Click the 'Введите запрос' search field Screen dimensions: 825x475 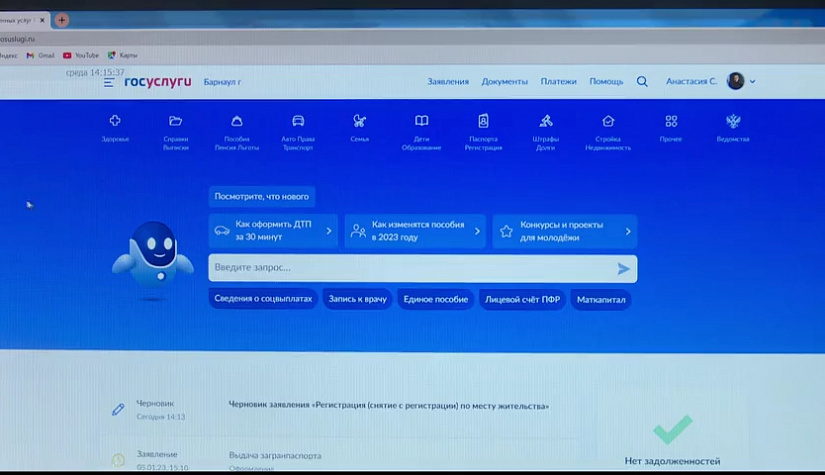coord(410,268)
